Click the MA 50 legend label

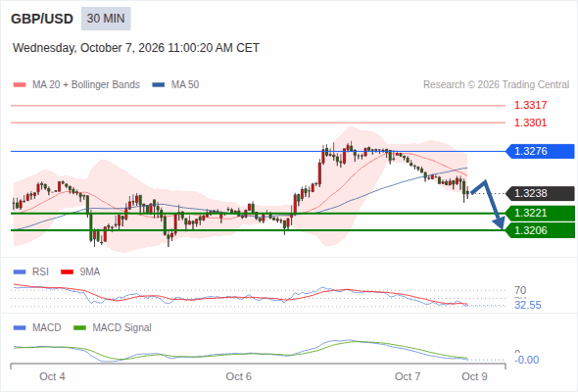(185, 85)
